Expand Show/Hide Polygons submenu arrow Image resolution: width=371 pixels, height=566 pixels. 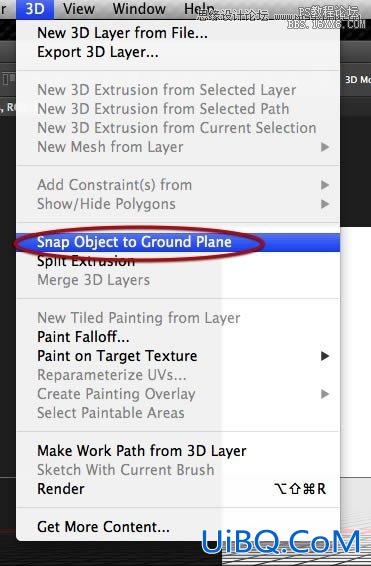point(325,204)
